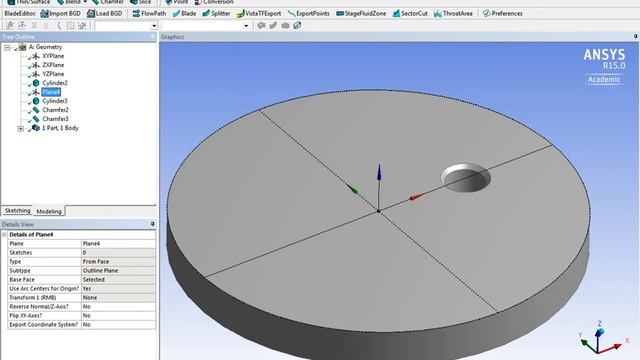Select the FlowPath tool
This screenshot has width=640, height=360.
[149, 13]
